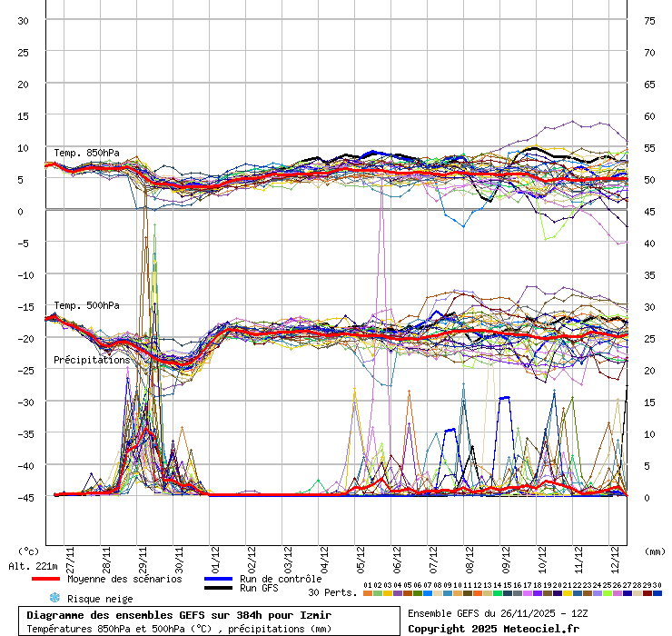Click the 04/12 date on the x-axis
This screenshot has height=636, width=672.
coord(324,560)
